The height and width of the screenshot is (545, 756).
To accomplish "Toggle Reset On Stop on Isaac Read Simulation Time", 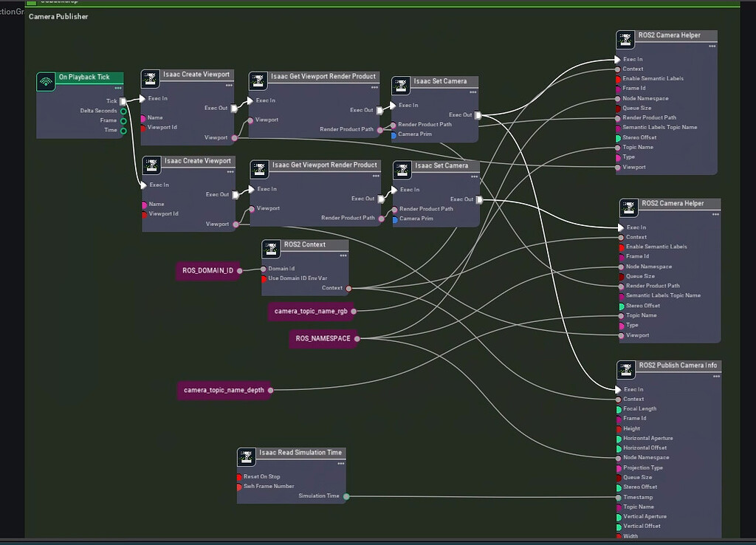I will [241, 476].
